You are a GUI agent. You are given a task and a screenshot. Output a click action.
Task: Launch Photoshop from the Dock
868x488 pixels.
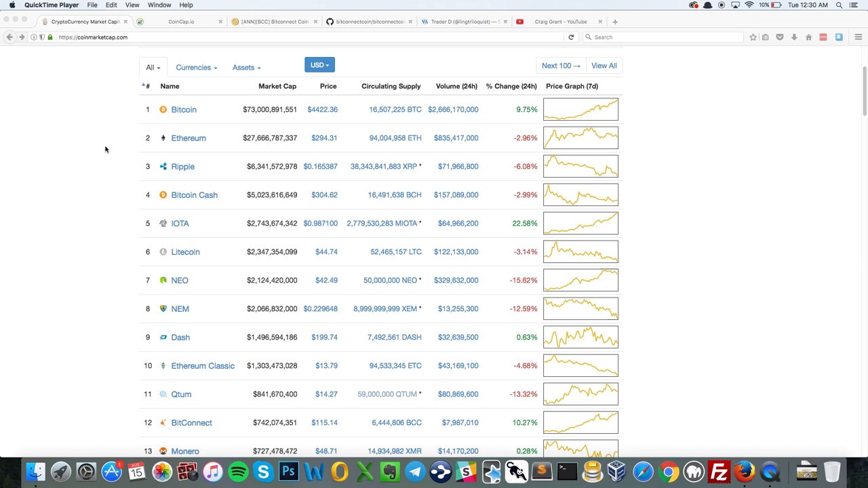[289, 471]
